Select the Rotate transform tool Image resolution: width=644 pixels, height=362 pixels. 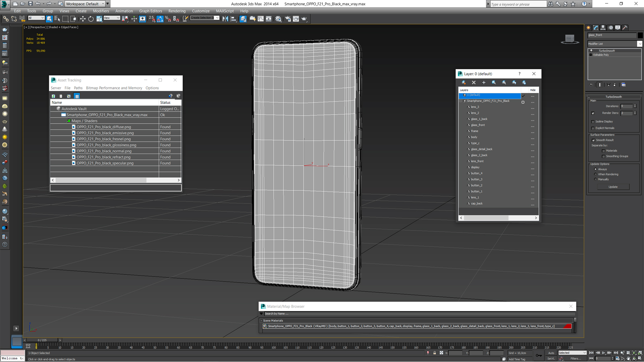point(91,19)
